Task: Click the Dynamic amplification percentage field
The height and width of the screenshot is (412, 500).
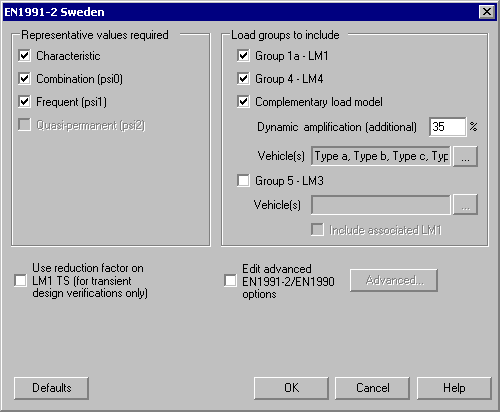Action: pyautogui.click(x=447, y=127)
